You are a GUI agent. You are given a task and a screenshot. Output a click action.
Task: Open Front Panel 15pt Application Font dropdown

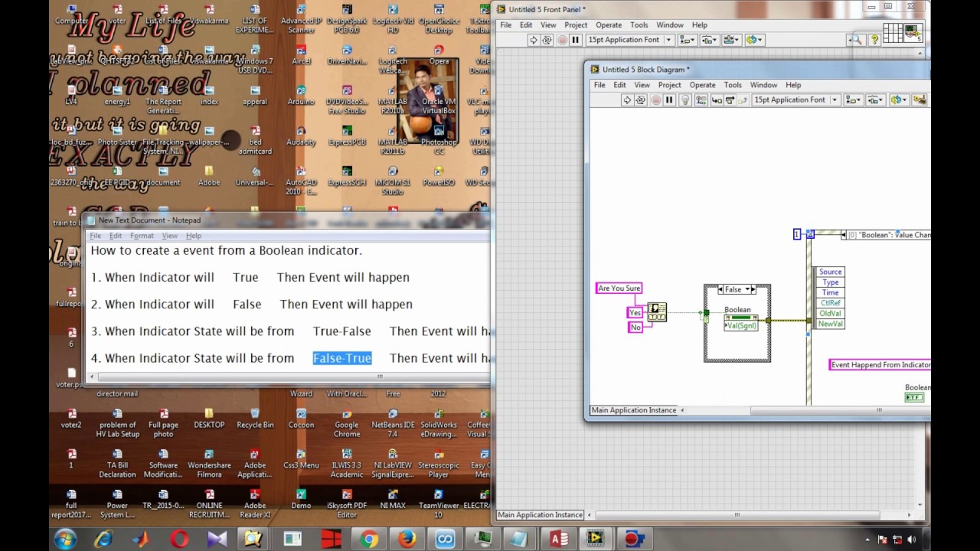629,40
